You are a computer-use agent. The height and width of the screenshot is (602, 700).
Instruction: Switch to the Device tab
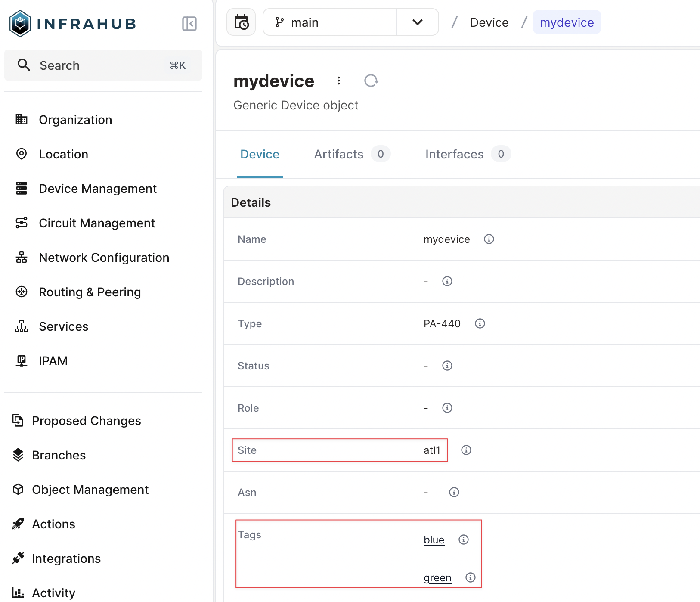260,154
